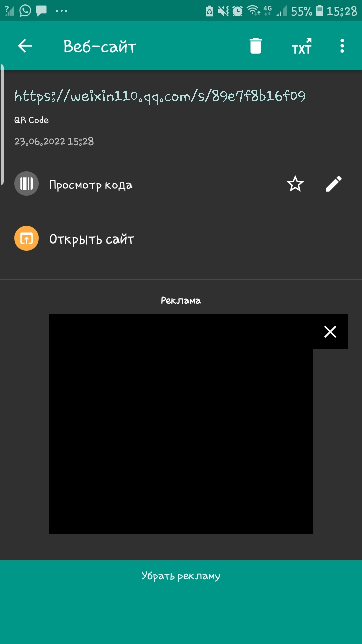Tap Убрать рекламу button
Screen dimensions: 362x644
pyautogui.click(x=181, y=576)
